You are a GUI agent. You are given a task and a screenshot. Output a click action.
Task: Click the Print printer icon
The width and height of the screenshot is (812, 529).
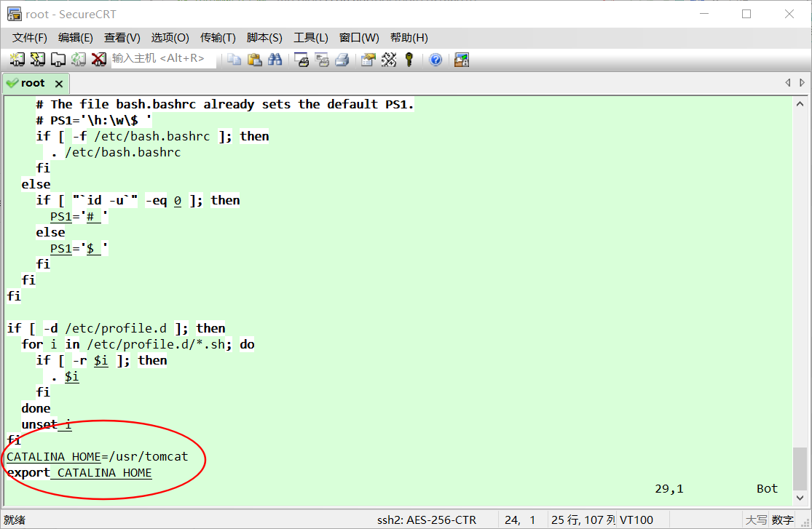(x=342, y=60)
